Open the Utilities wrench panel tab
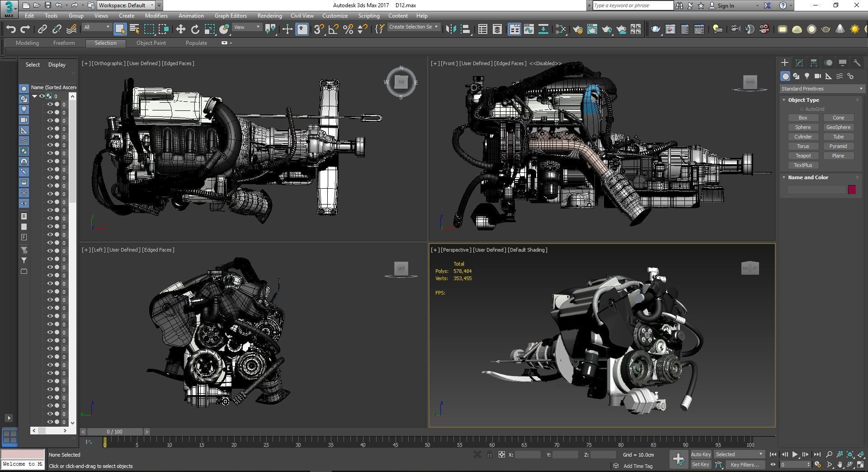This screenshot has width=868, height=472. point(857,63)
